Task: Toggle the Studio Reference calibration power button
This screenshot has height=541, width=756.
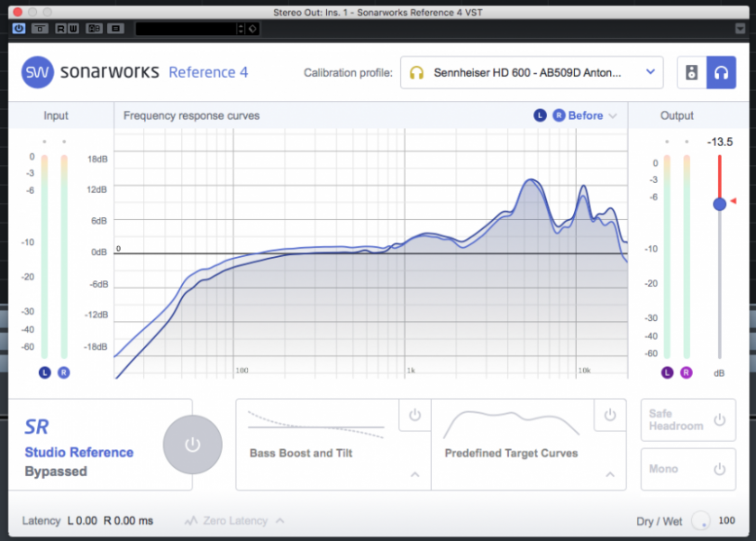Action: (192, 445)
